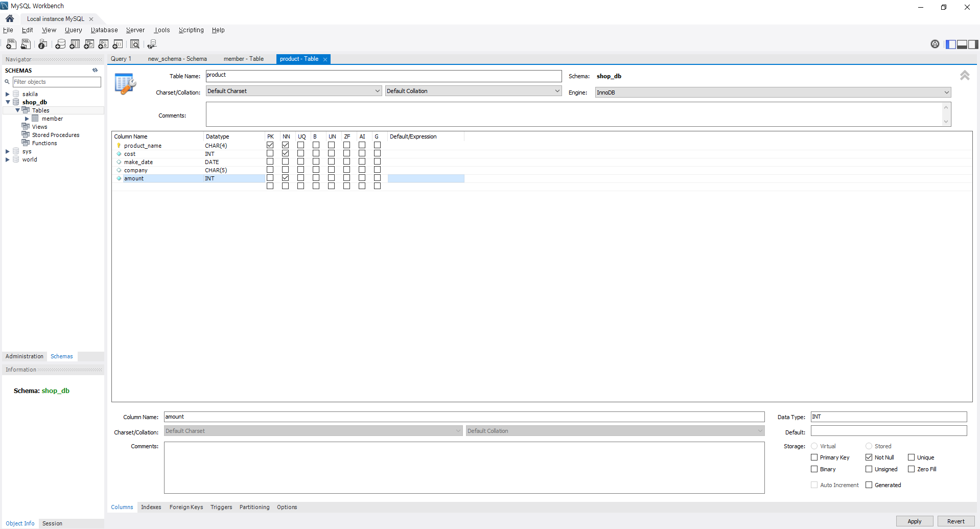Toggle the left sidebar panel icon

tap(951, 44)
